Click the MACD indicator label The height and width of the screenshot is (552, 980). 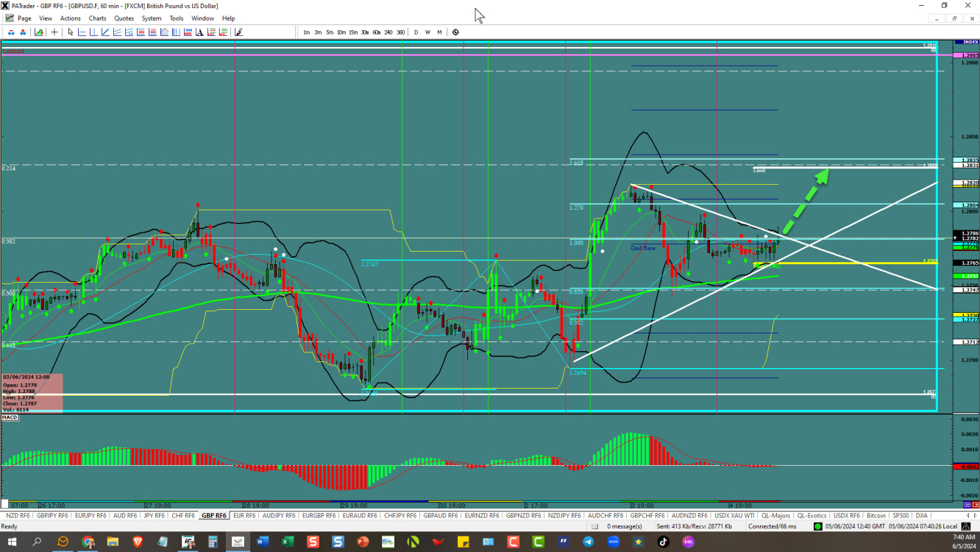coord(10,417)
